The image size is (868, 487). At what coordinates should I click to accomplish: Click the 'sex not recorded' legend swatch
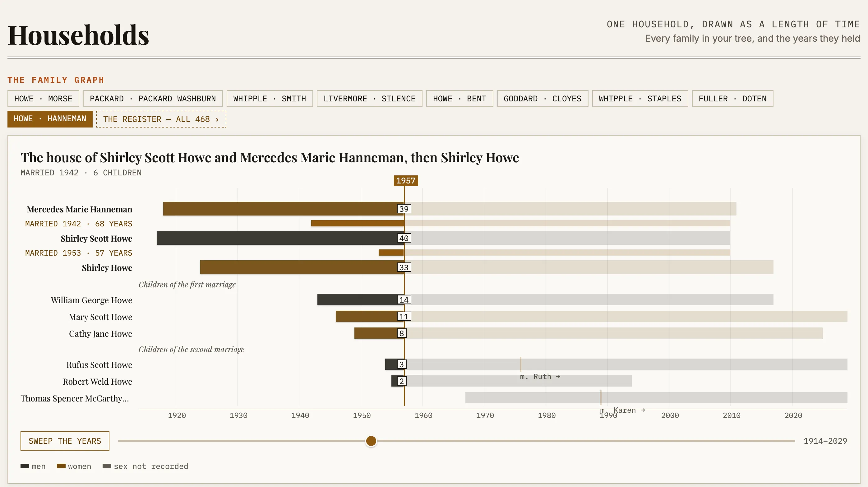107,466
